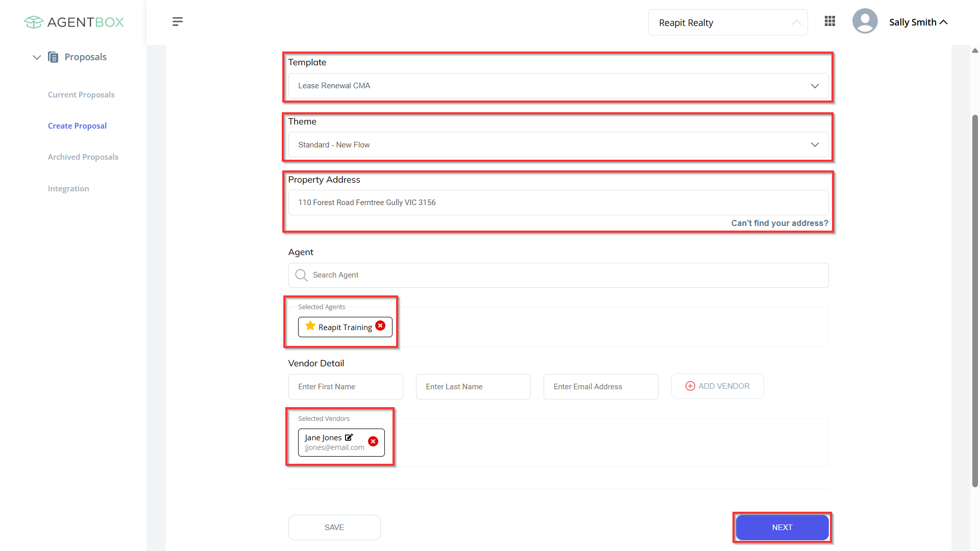Remove Jane Jones vendor red X icon
The width and height of the screenshot is (980, 551).
point(373,441)
